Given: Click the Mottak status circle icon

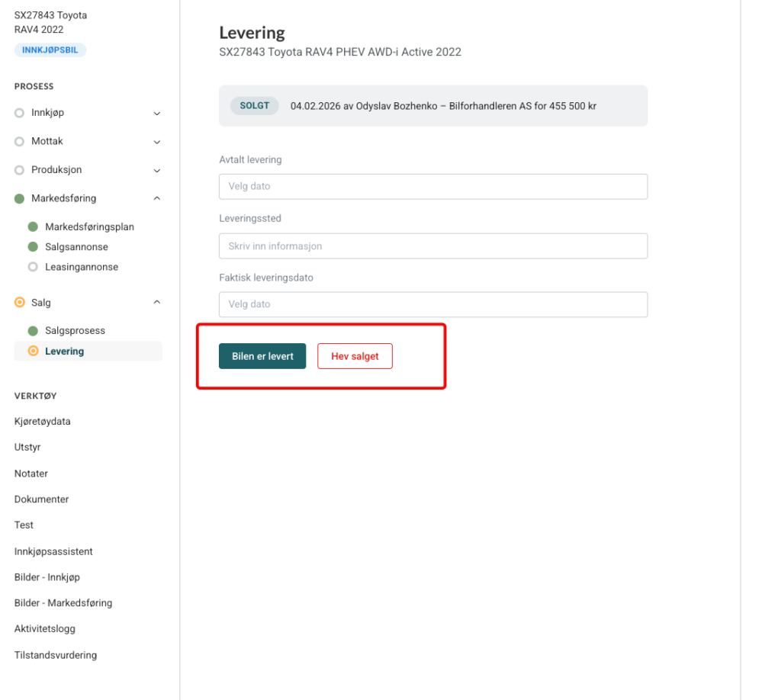Looking at the screenshot, I should (x=20, y=142).
